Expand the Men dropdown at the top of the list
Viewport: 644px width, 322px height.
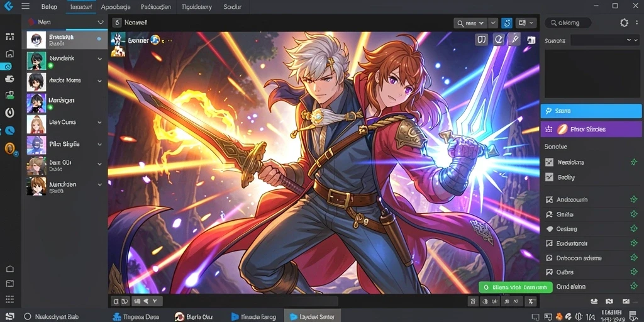tap(100, 22)
